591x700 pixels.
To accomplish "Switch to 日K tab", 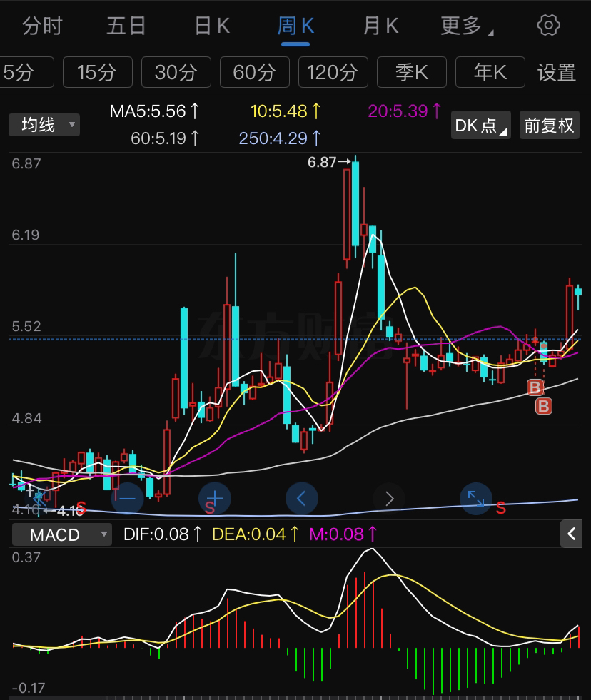I will click(212, 26).
